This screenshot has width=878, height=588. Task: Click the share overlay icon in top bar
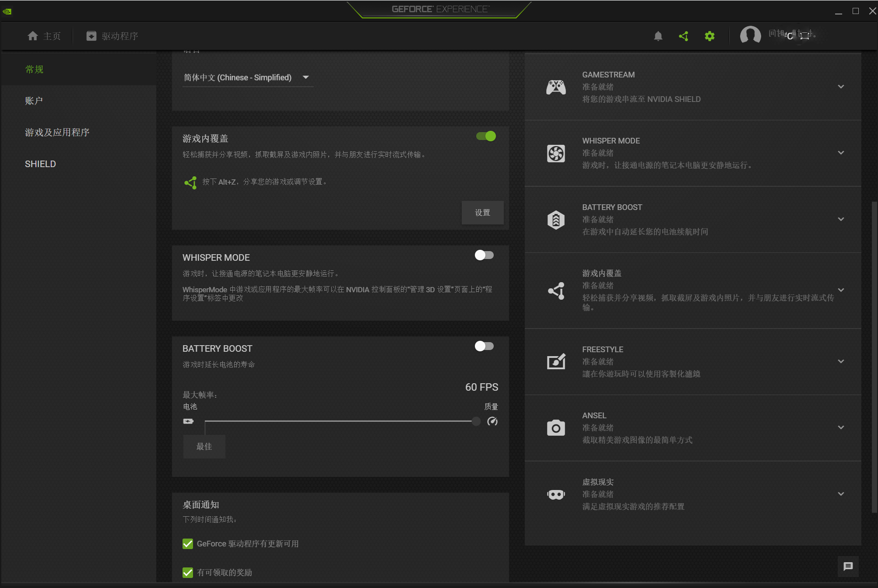(x=684, y=36)
